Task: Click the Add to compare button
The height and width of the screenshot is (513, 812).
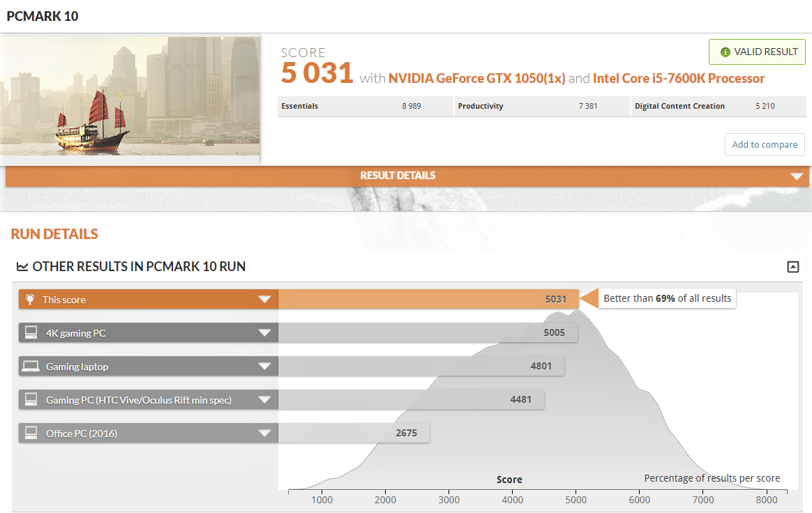Action: tap(765, 144)
